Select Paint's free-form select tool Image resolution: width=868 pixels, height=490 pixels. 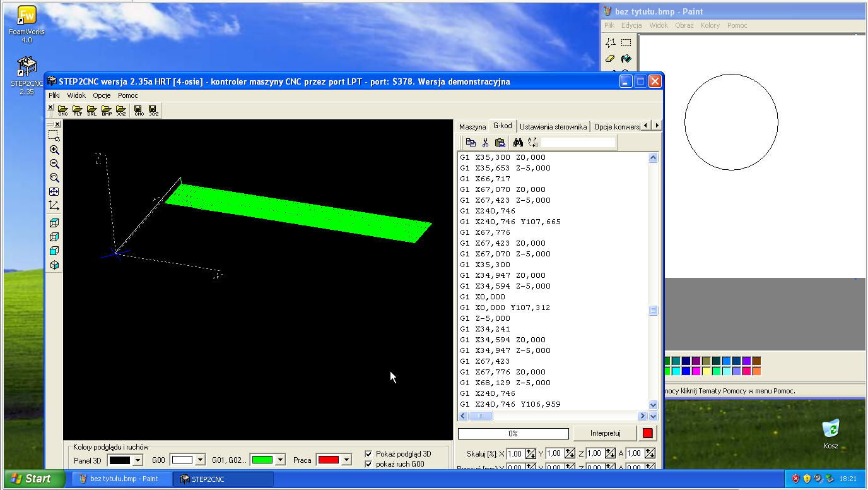pos(610,43)
